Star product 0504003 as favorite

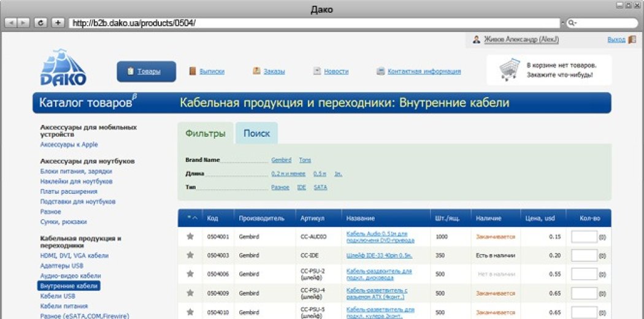click(x=190, y=255)
